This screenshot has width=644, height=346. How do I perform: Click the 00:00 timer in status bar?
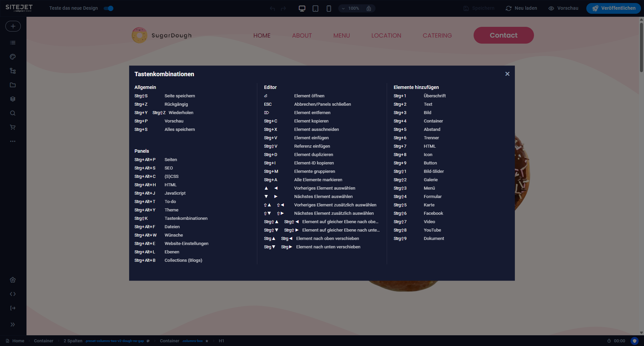click(x=616, y=341)
